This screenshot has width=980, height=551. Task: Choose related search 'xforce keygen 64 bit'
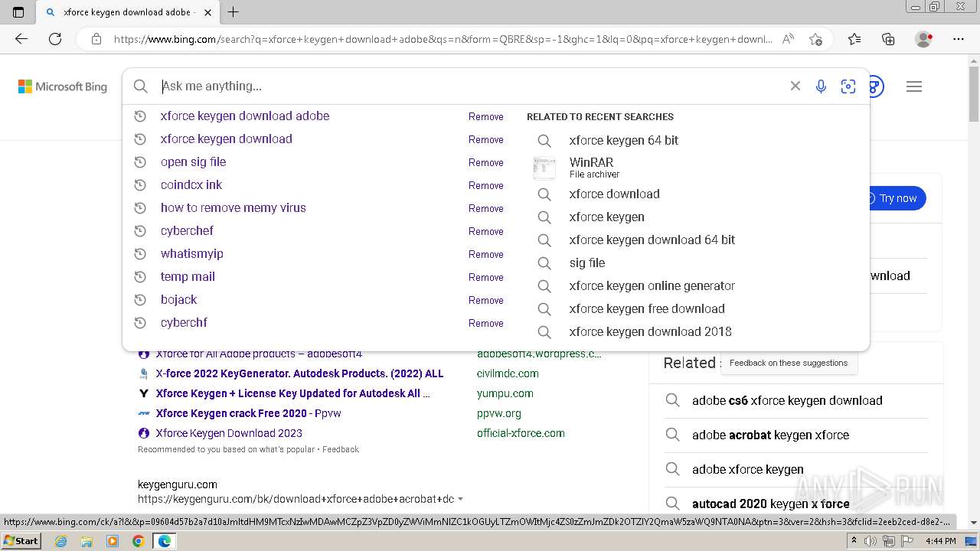(623, 141)
